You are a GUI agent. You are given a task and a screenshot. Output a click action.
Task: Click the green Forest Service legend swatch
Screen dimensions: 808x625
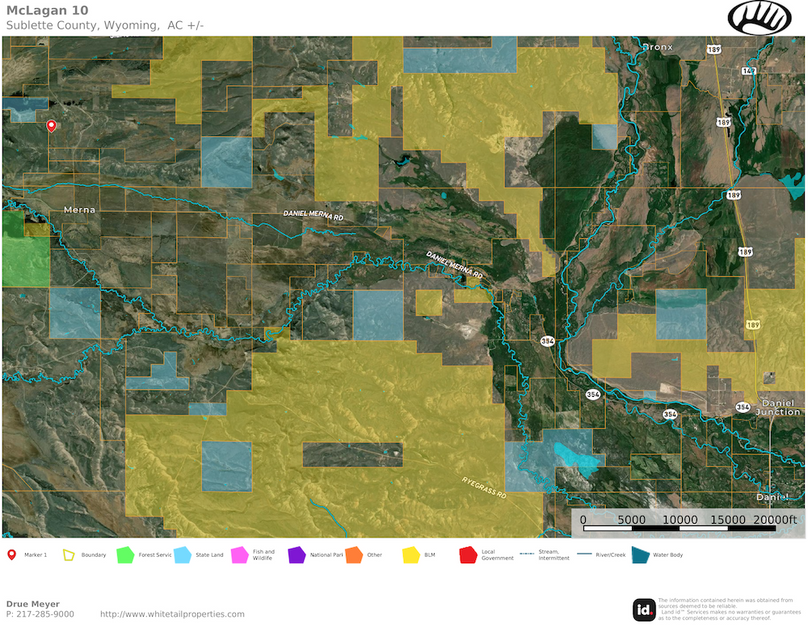tap(125, 554)
